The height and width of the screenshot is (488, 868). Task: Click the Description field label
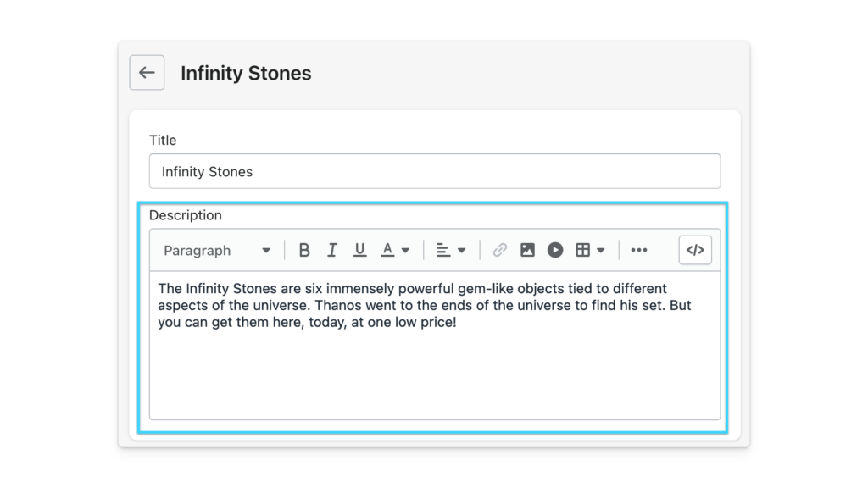(186, 215)
